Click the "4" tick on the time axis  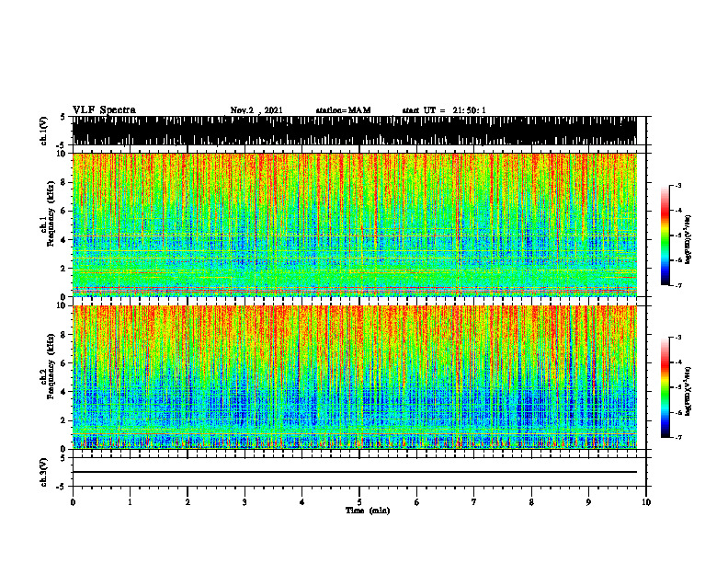[302, 502]
